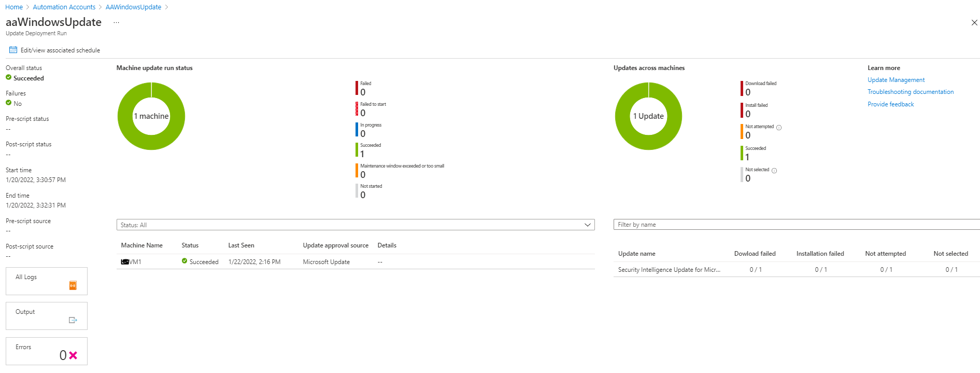
Task: Click the green Succeeded overall status icon
Action: (9, 77)
